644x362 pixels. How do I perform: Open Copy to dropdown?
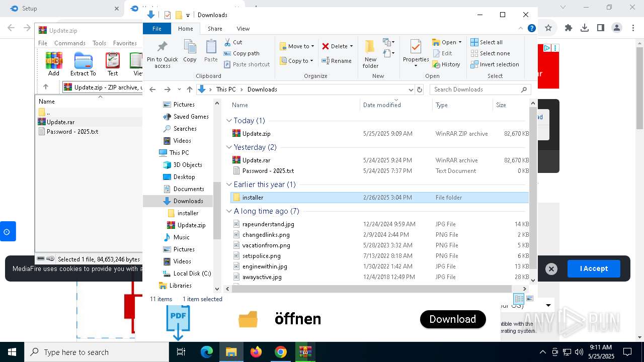(x=297, y=61)
